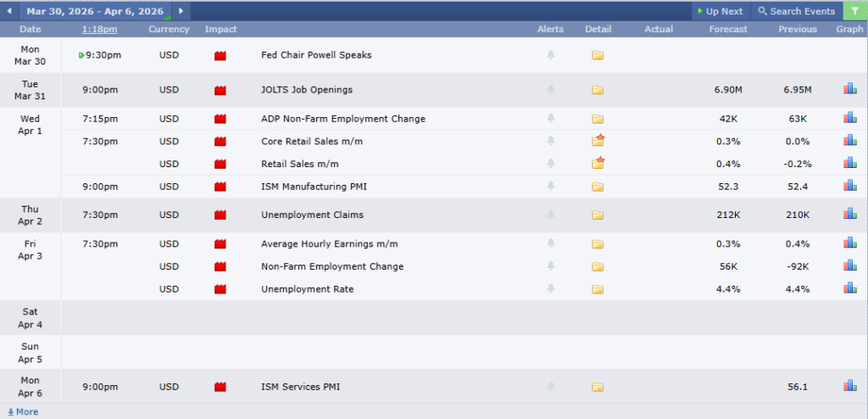Go to previous week using left arrow
The width and height of the screenshot is (868, 419).
pos(9,11)
